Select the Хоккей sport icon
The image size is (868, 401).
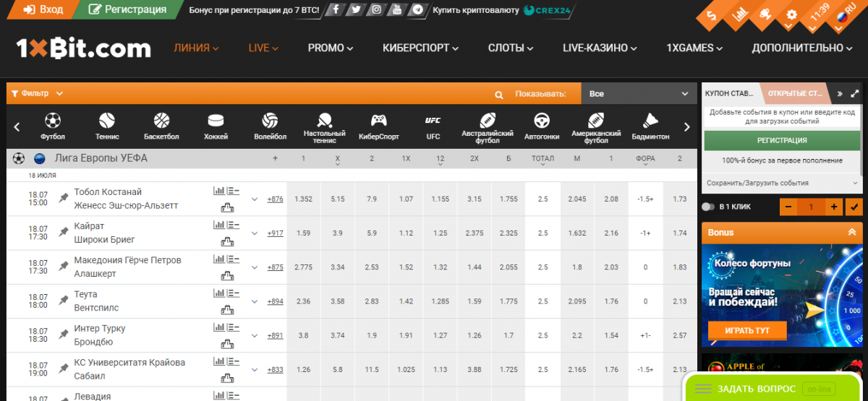[216, 126]
